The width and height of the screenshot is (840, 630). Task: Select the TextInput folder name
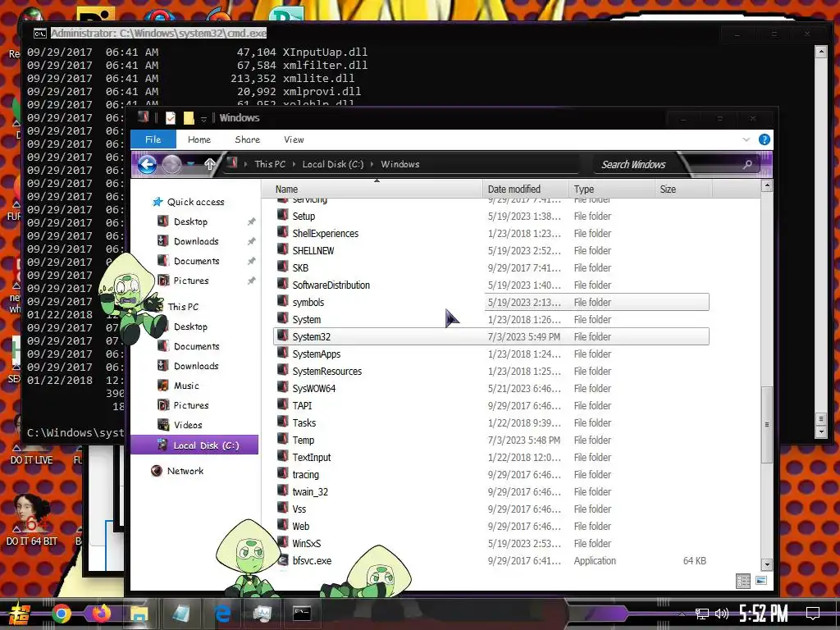point(311,458)
